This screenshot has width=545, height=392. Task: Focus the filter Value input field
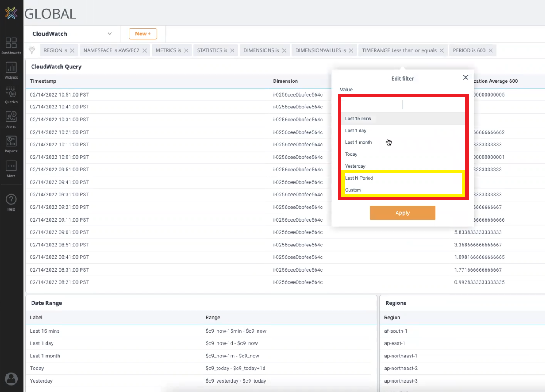pos(402,105)
